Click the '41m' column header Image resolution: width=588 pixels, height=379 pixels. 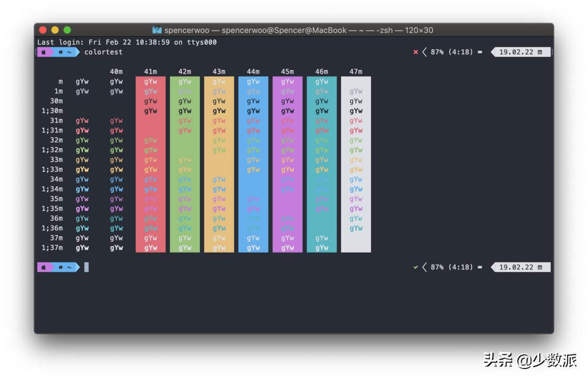click(150, 71)
